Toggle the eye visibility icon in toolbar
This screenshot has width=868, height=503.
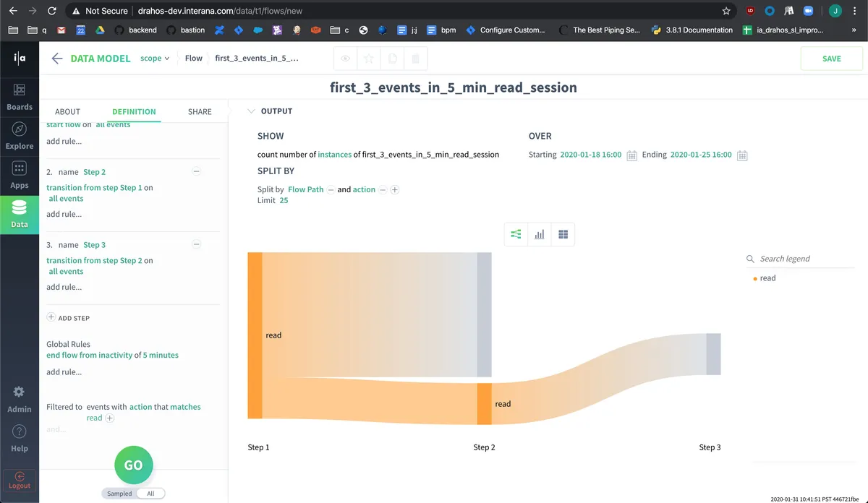click(x=346, y=59)
